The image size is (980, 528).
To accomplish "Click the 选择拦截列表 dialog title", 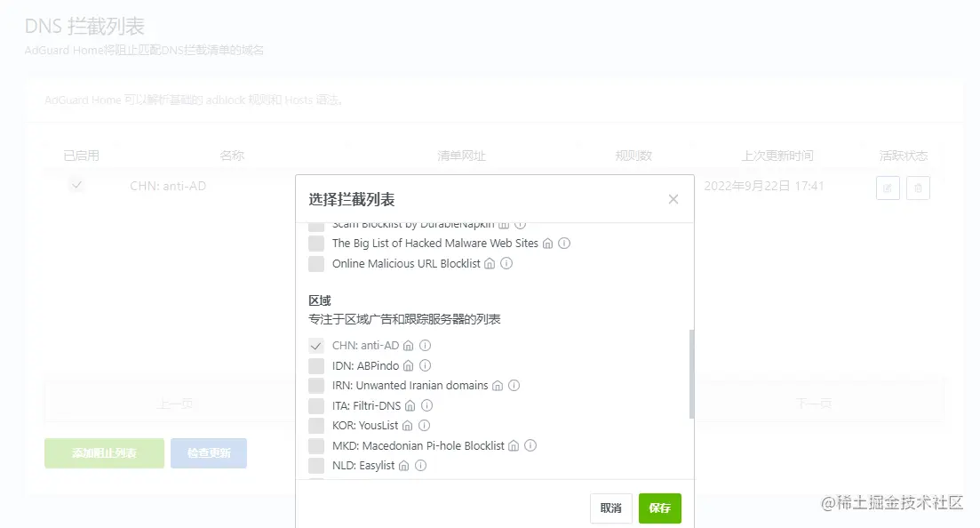I will click(352, 200).
